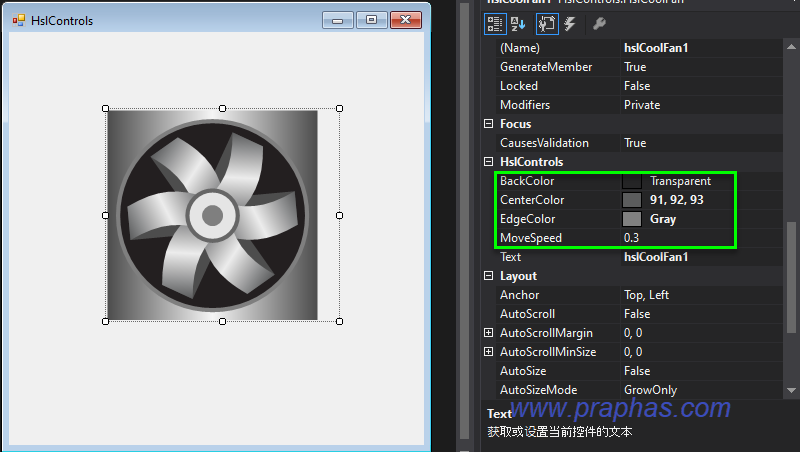Click the properties grid scroll up arrow
The height and width of the screenshot is (452, 800).
[x=791, y=47]
